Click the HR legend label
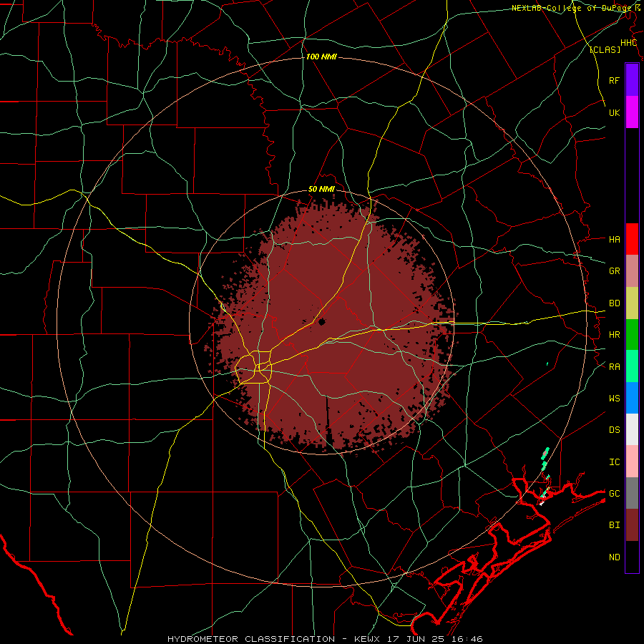Screen dimensions: 644x644 (614, 335)
